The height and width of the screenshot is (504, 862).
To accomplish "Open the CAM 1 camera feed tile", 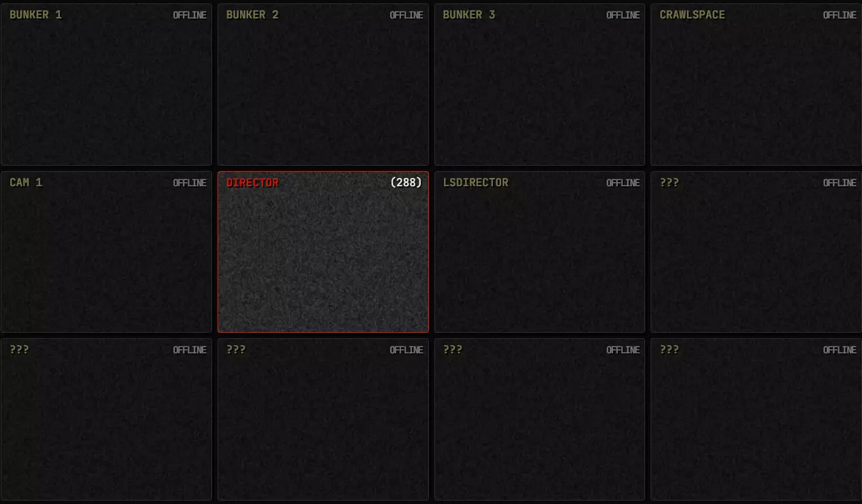I will [x=106, y=252].
